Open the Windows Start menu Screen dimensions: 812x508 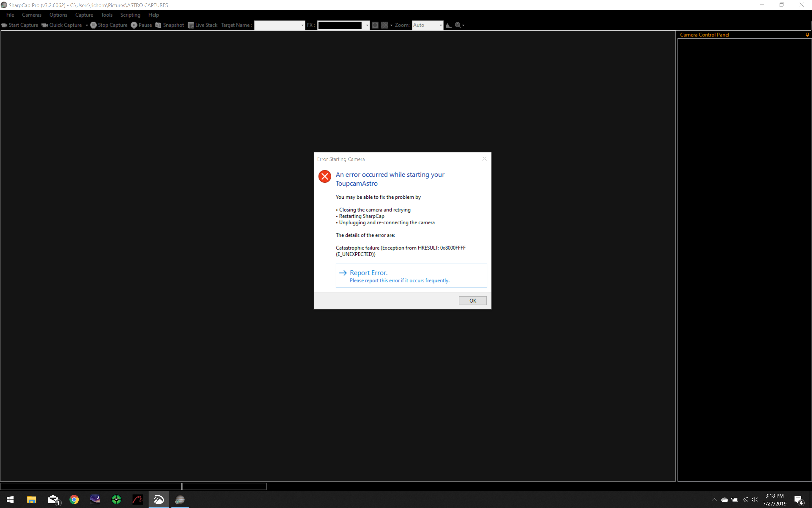[x=10, y=500]
